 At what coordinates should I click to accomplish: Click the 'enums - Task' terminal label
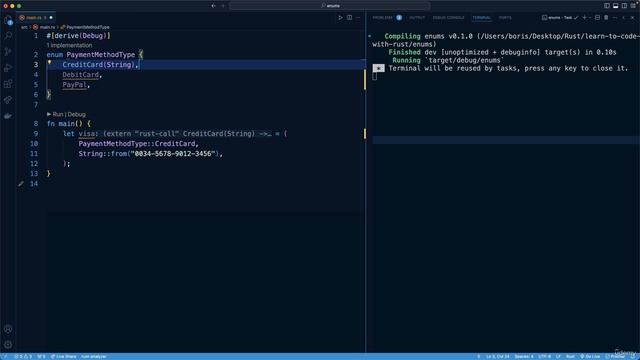560,18
